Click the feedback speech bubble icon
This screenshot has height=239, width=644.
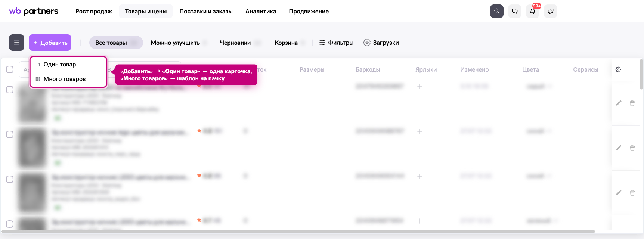[x=551, y=11]
